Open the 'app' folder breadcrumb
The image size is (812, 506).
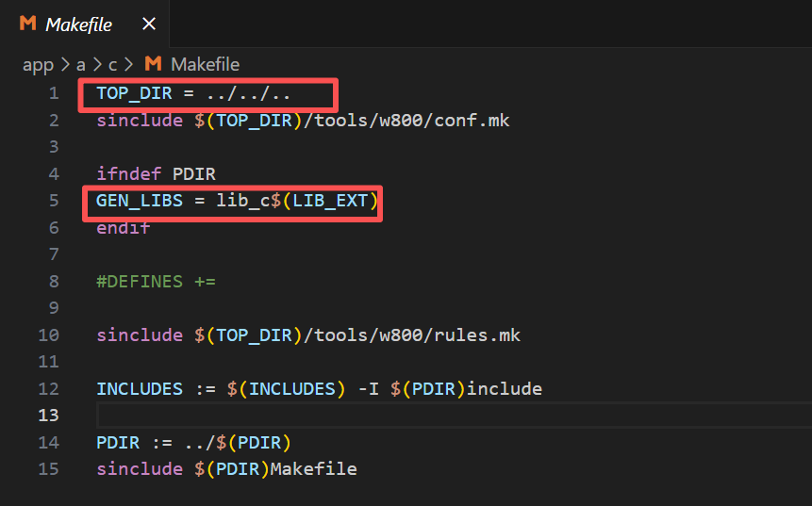point(38,65)
